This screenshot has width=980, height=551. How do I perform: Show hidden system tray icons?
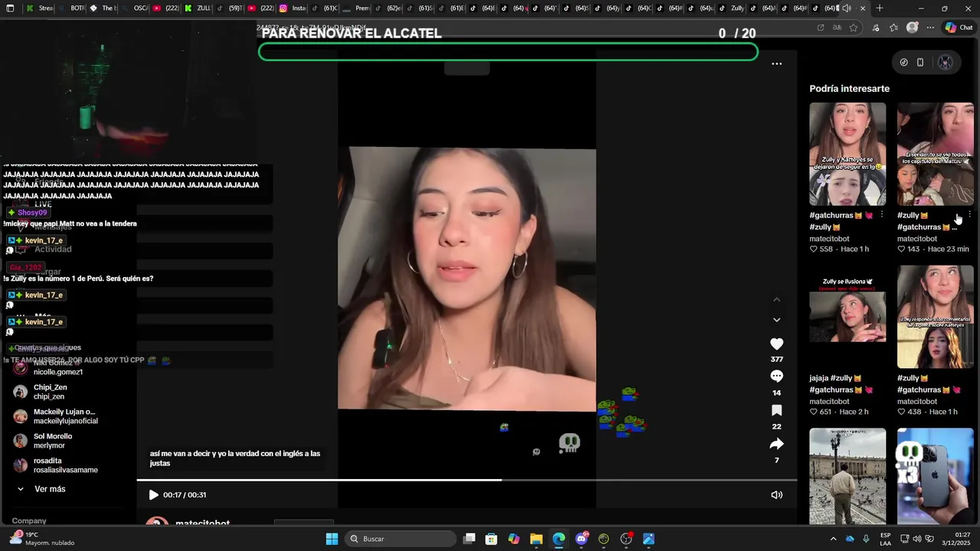[833, 539]
